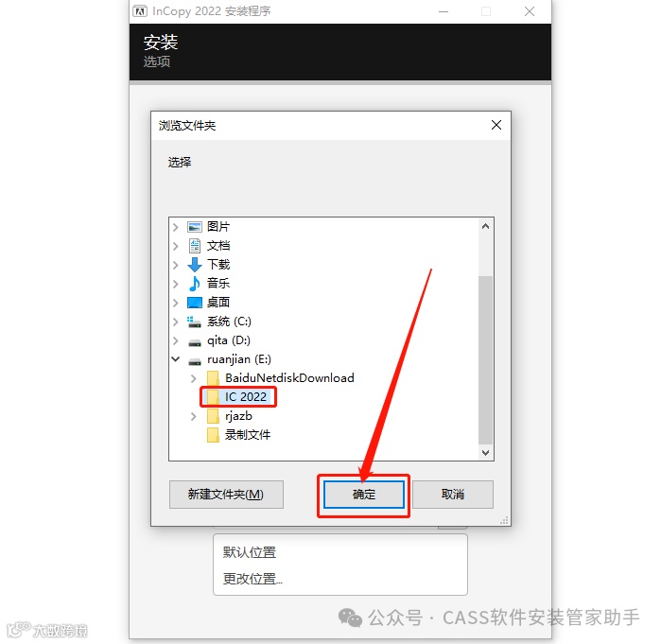Click the Adobe icon in the installer title bar
Viewport: 661px width, 644px height.
point(140,11)
